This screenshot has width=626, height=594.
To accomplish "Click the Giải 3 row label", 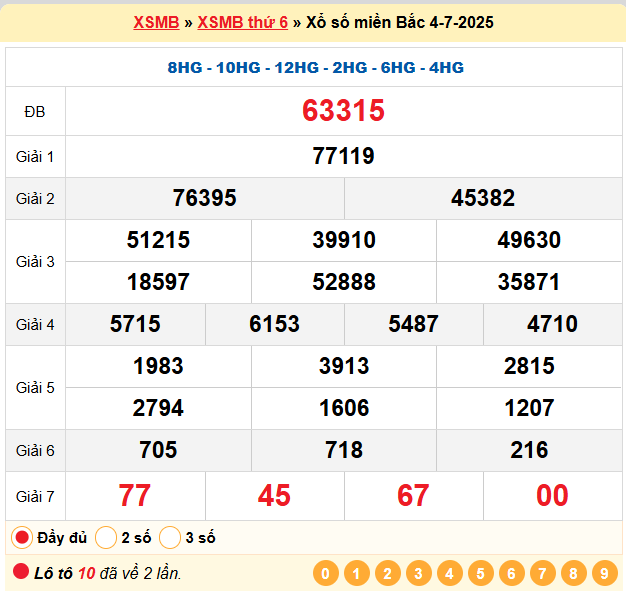I will [x=35, y=261].
